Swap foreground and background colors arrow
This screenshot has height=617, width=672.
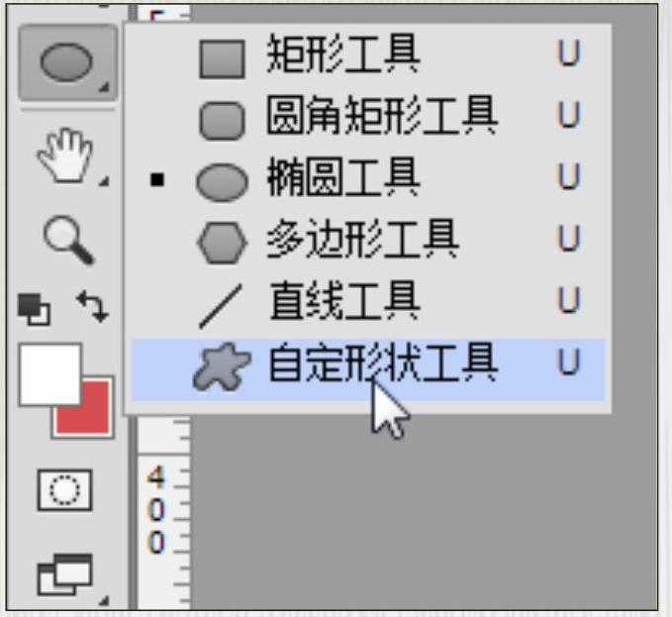[x=93, y=306]
